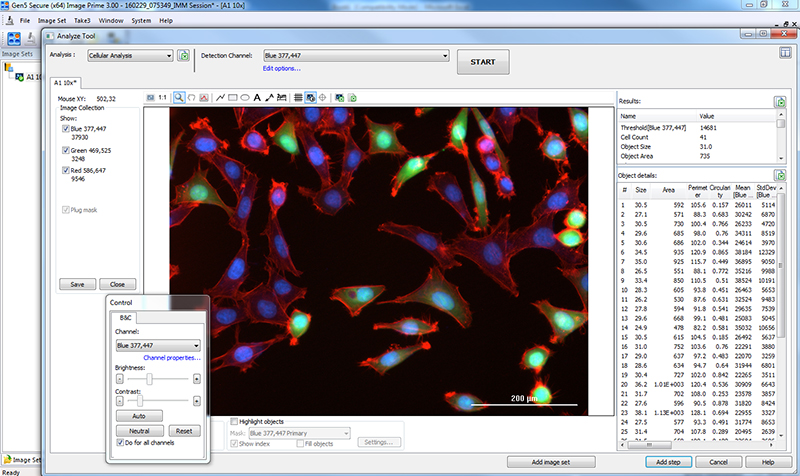The image size is (800, 476).
Task: Choose the rectangle shape tool
Action: [233, 97]
